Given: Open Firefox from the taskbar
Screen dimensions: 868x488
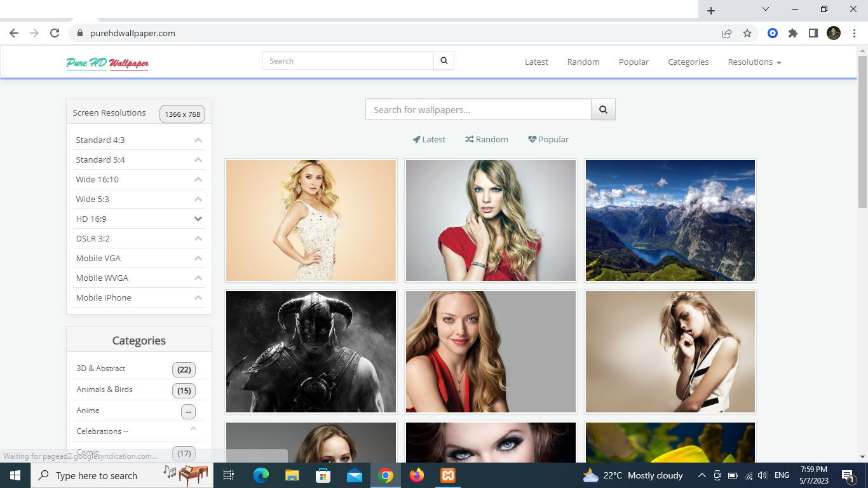Looking at the screenshot, I should pyautogui.click(x=417, y=475).
